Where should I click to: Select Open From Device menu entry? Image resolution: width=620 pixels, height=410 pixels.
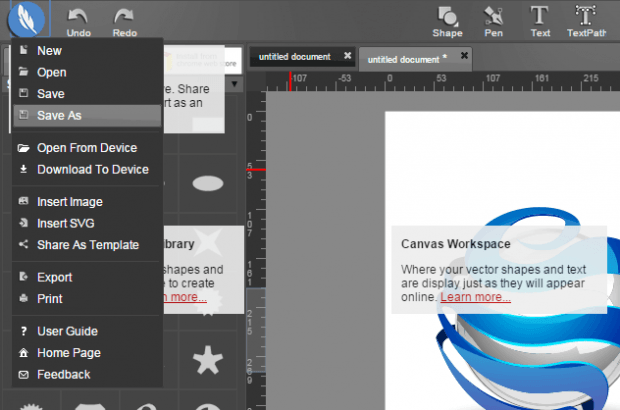pos(87,148)
